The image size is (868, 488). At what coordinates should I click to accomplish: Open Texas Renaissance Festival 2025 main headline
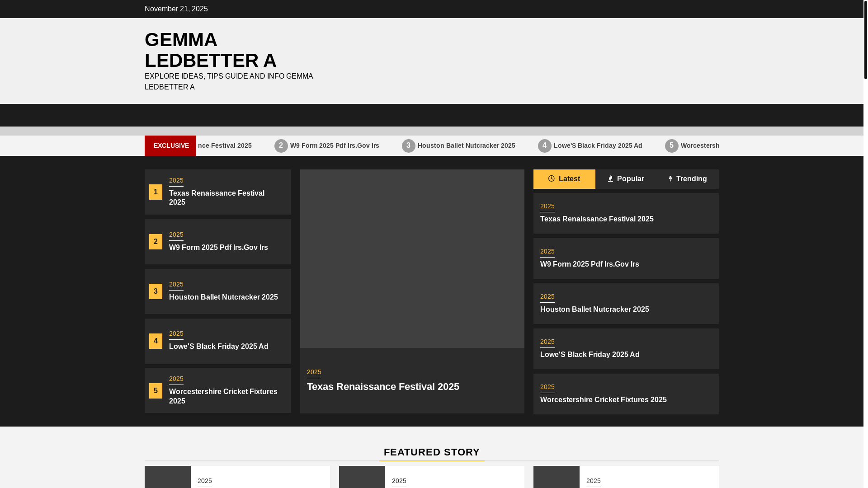point(383,387)
